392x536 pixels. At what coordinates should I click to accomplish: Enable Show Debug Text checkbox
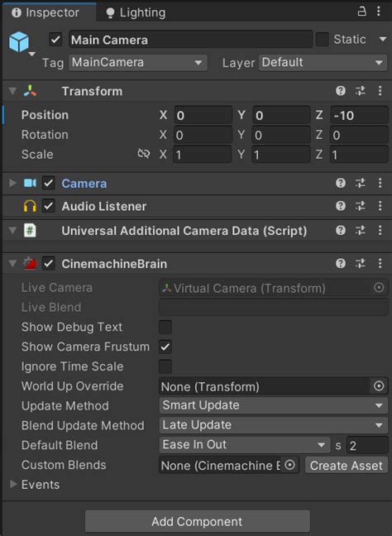tap(165, 327)
